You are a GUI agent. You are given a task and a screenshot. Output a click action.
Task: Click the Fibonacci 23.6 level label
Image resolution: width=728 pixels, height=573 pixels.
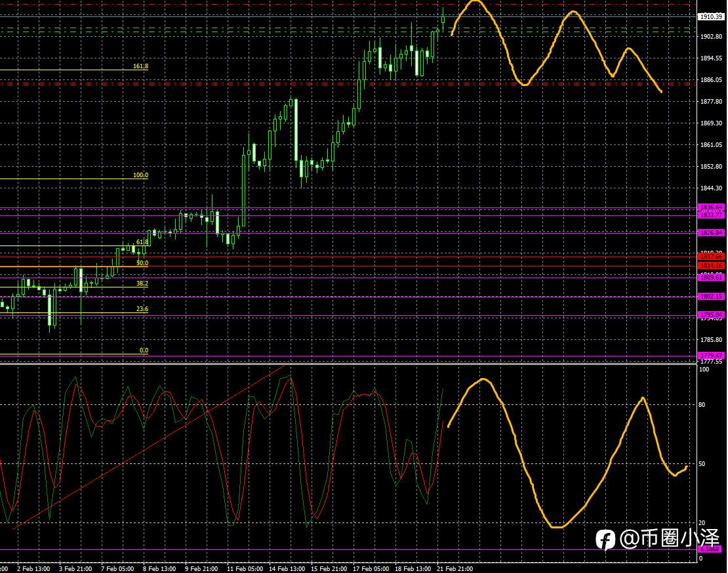point(142,309)
